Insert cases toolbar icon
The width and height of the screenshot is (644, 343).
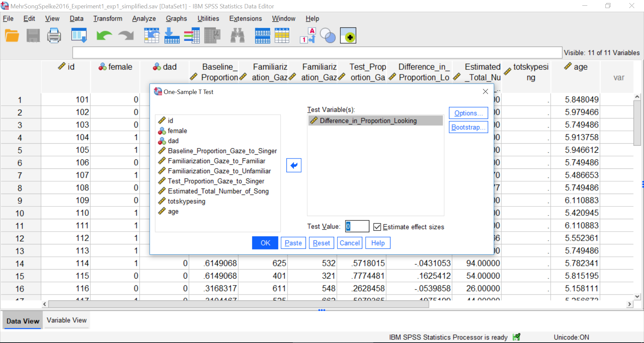pyautogui.click(x=262, y=36)
